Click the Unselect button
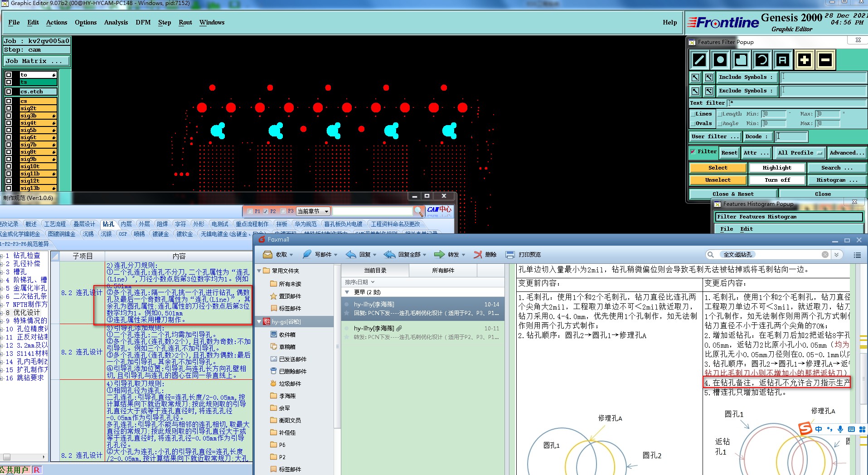 (718, 180)
